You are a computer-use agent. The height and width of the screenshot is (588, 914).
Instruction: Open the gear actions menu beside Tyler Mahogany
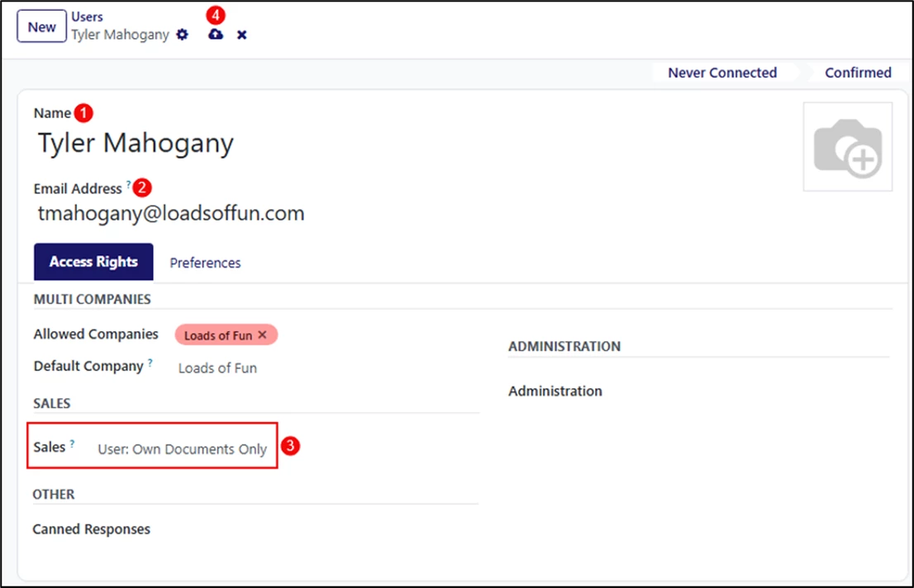tap(183, 35)
